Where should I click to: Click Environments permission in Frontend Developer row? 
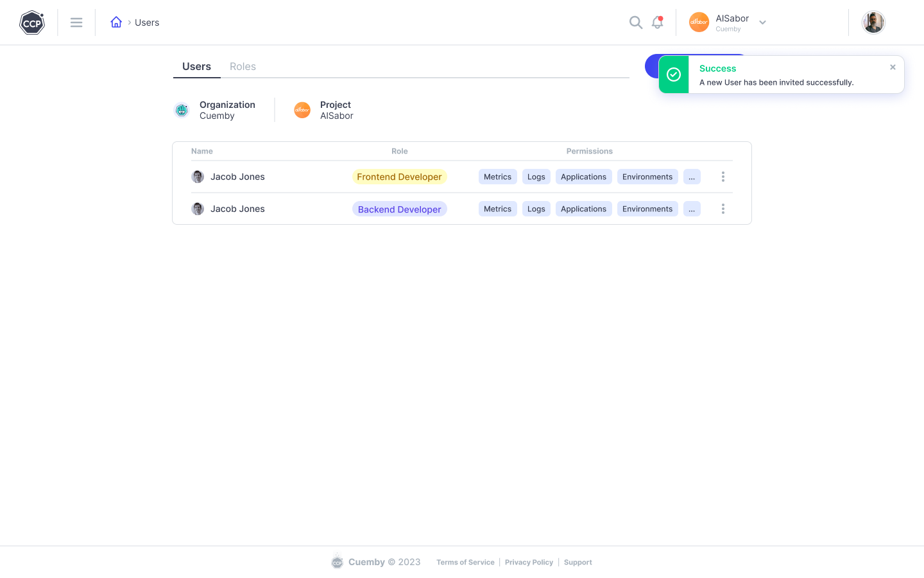(647, 177)
